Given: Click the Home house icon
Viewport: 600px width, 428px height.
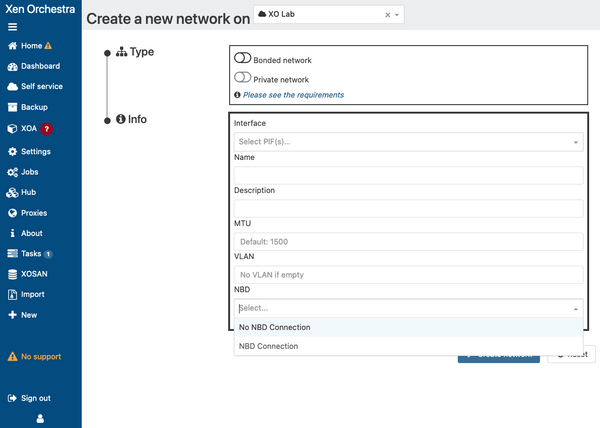Looking at the screenshot, I should click(13, 46).
